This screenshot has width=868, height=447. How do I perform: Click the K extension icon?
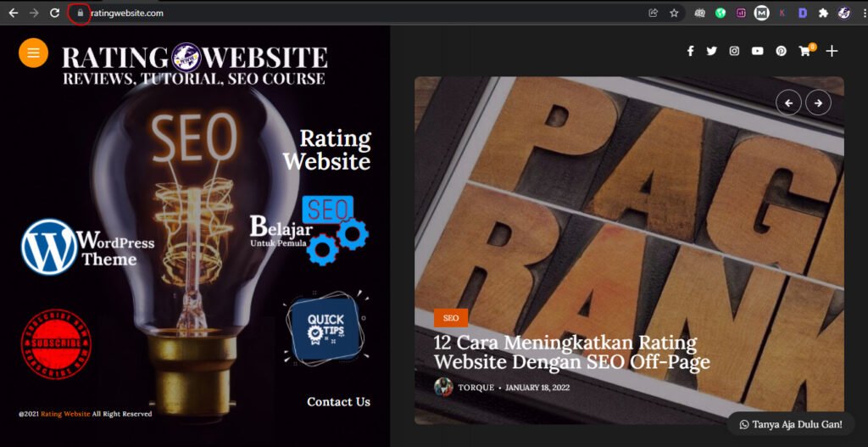(782, 13)
